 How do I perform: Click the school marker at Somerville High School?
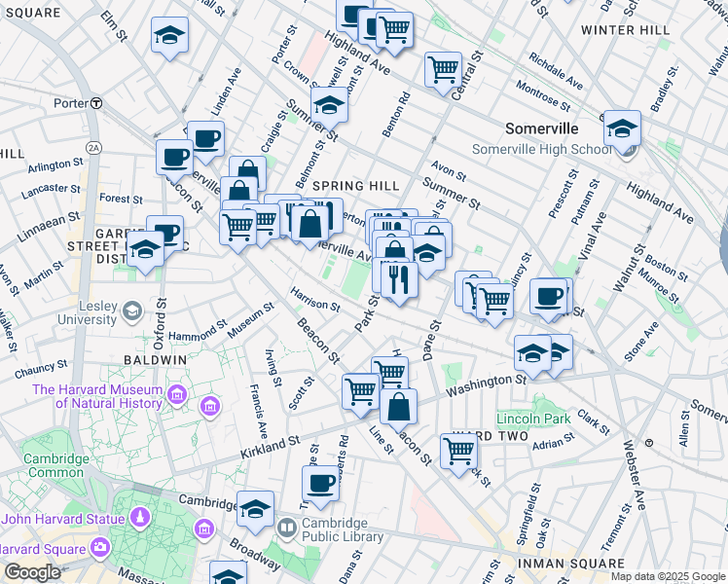coord(622,128)
